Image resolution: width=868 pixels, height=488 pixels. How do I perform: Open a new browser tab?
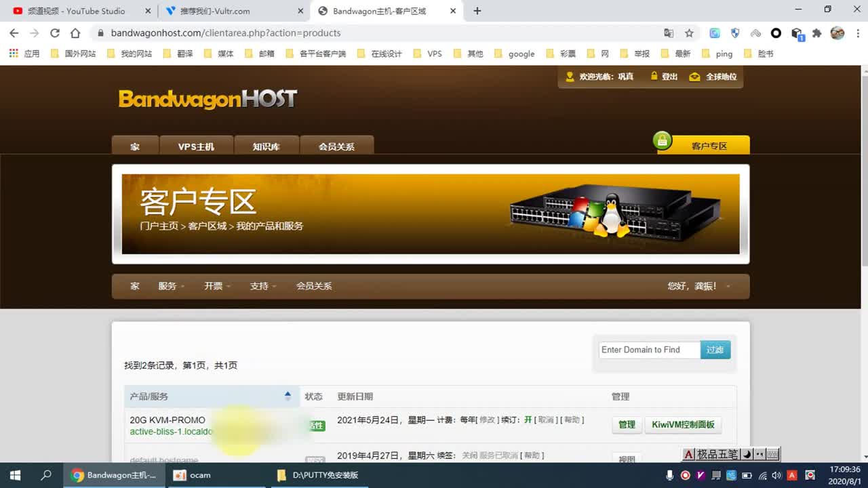click(x=477, y=11)
